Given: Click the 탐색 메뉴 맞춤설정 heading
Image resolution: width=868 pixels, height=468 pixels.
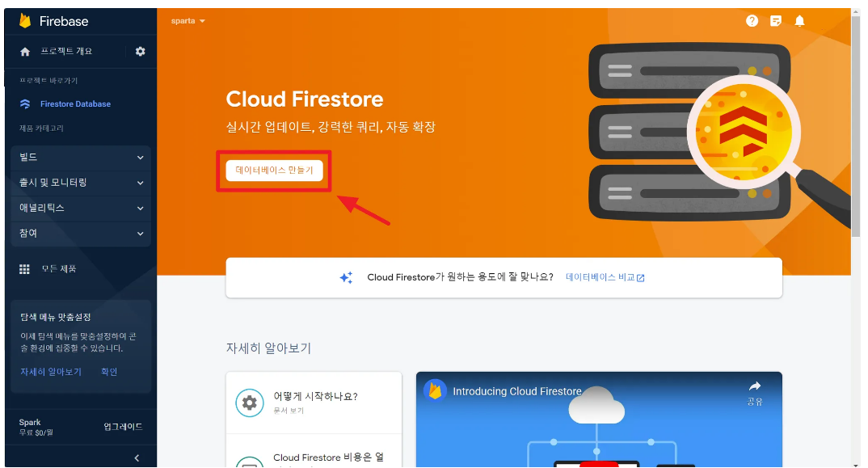Looking at the screenshot, I should coord(55,318).
